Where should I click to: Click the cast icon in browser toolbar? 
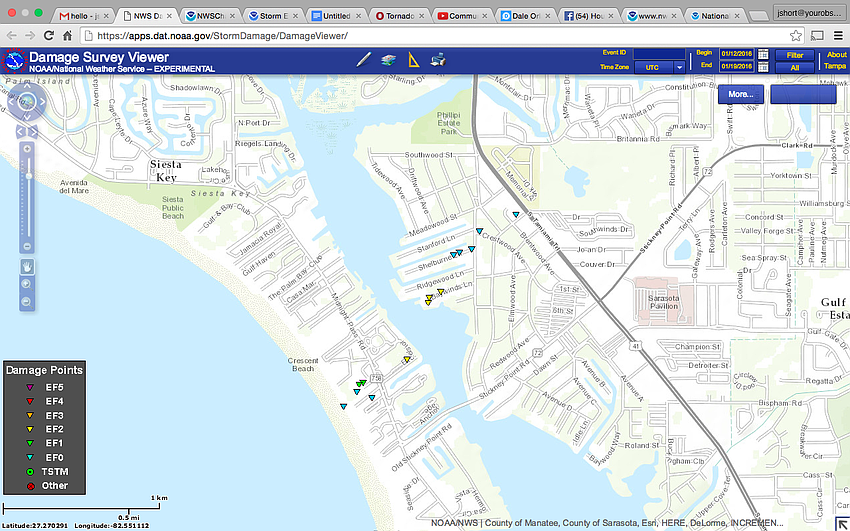[816, 36]
